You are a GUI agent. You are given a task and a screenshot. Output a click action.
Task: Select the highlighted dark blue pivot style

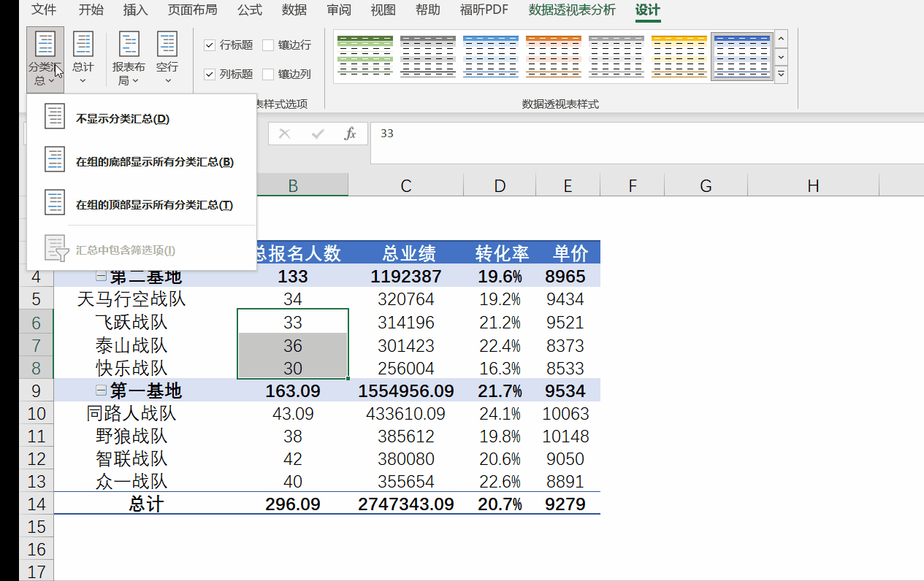[x=742, y=56]
